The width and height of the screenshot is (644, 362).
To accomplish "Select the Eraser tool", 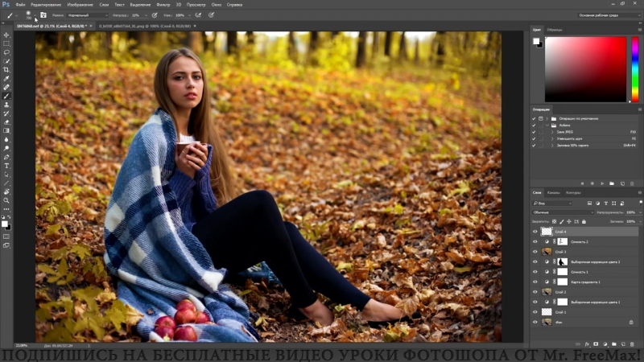I will click(x=6, y=122).
